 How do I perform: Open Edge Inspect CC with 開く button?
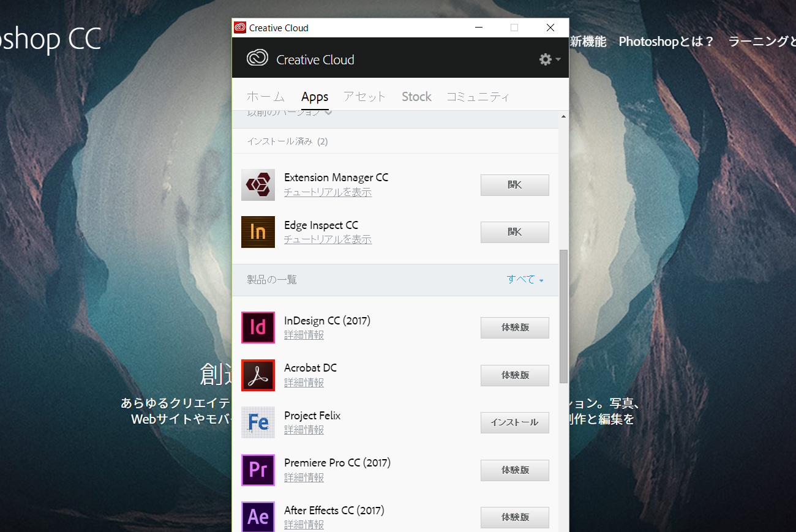(x=515, y=232)
